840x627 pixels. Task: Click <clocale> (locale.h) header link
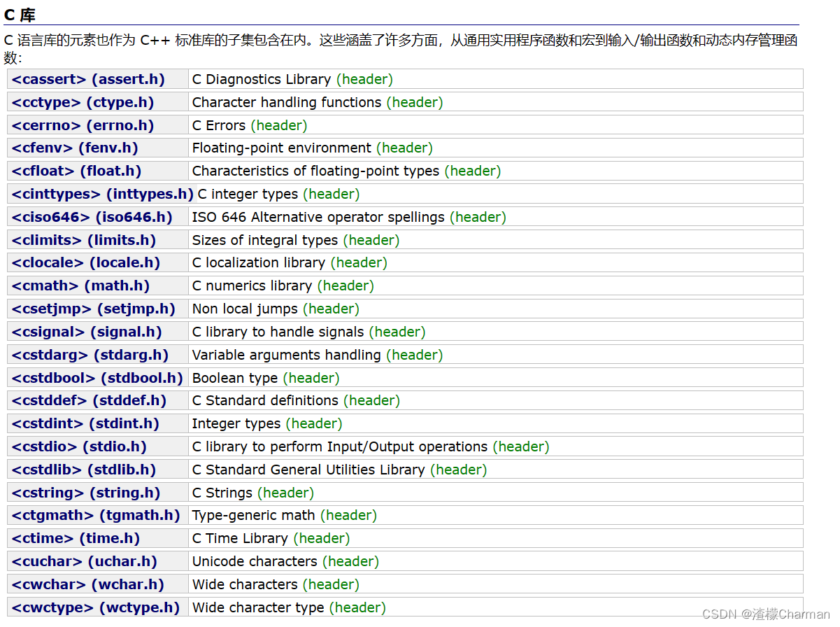coord(86,262)
